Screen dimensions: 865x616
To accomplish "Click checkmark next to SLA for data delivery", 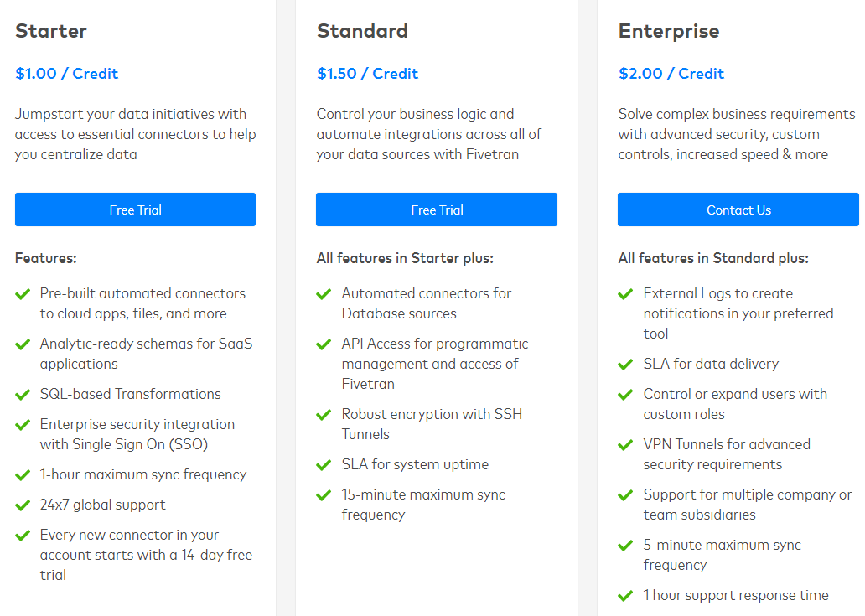I will point(625,365).
